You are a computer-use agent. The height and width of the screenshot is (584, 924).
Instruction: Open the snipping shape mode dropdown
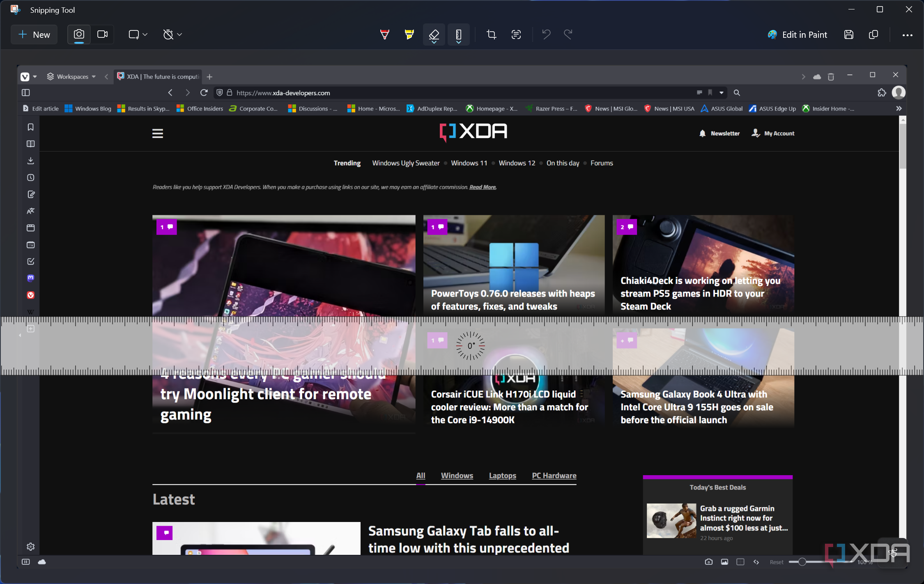coord(138,34)
